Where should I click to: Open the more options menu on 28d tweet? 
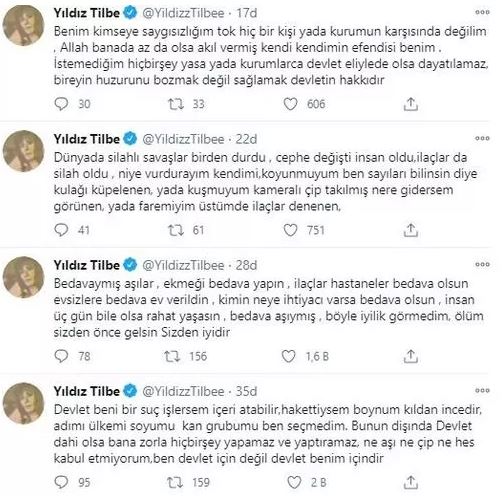click(x=482, y=264)
